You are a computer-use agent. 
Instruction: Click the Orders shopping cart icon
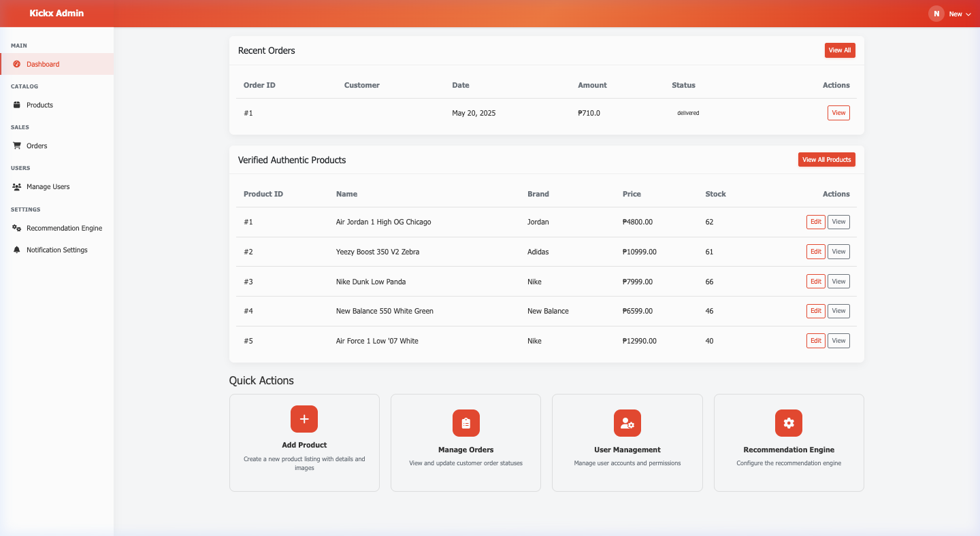(17, 146)
